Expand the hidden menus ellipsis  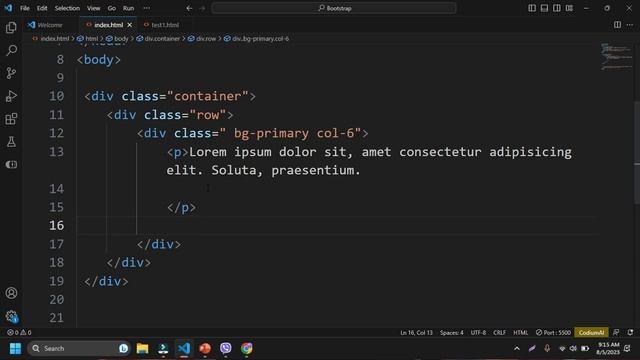pyautogui.click(x=147, y=8)
